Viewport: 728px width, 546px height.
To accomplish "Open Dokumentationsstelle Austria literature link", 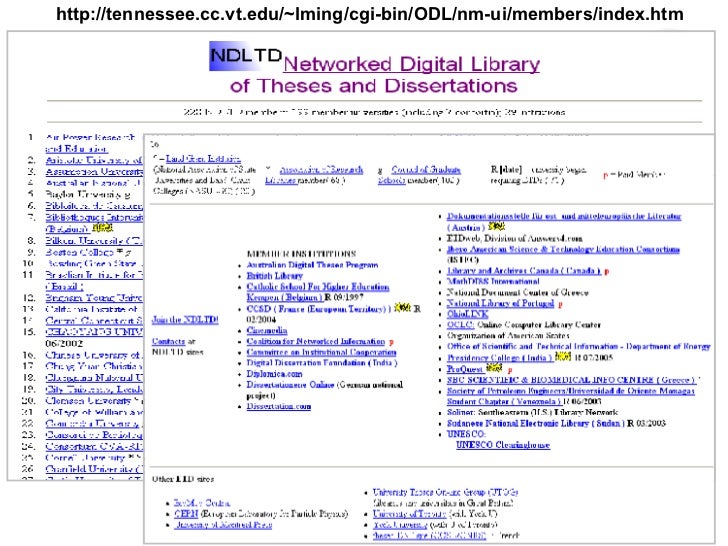I will [x=564, y=221].
